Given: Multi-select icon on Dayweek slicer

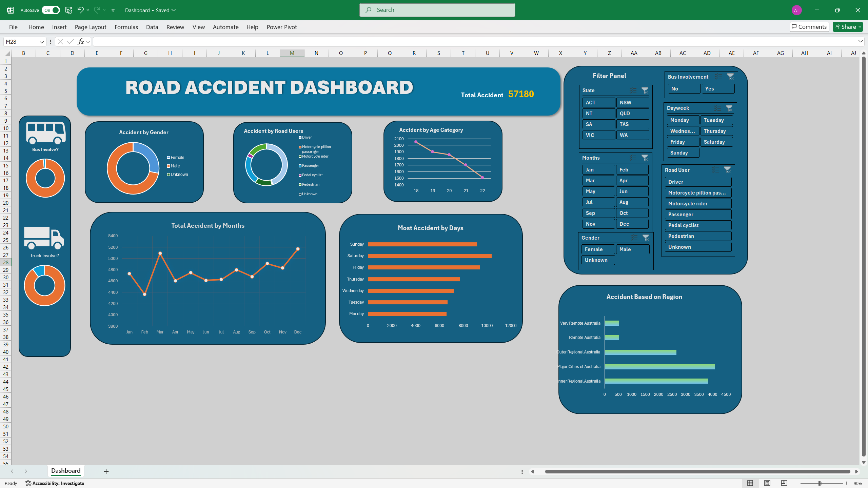Looking at the screenshot, I should (717, 108).
